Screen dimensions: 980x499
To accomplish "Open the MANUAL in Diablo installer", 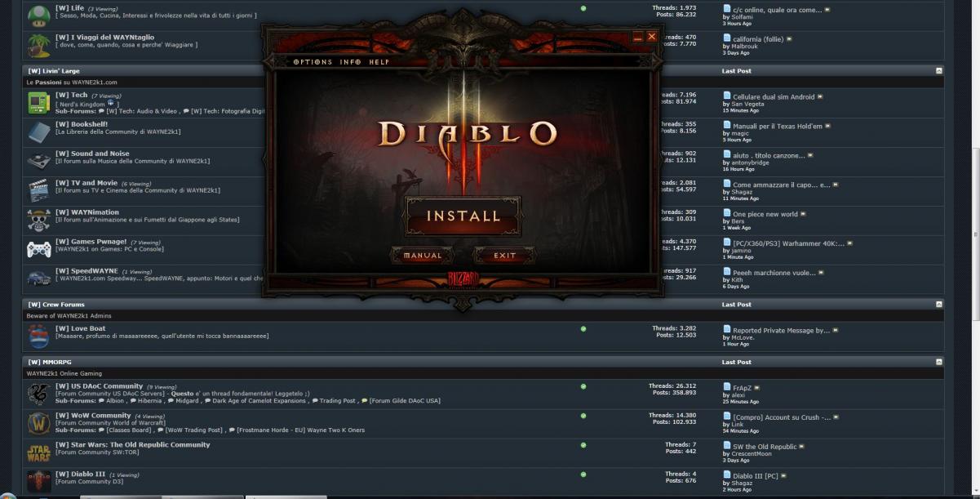I will tap(422, 256).
